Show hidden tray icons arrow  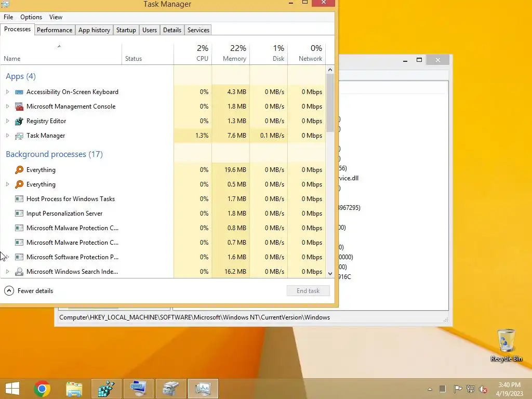click(x=430, y=389)
